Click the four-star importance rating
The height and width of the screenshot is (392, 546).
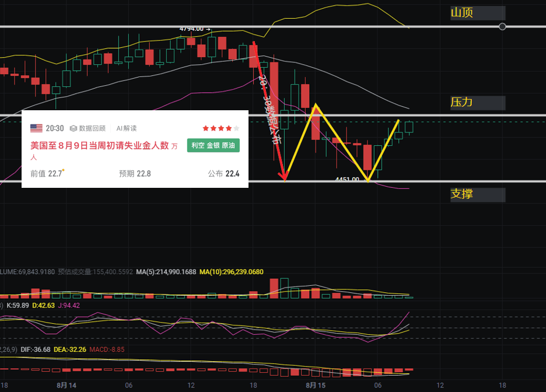[x=220, y=128]
